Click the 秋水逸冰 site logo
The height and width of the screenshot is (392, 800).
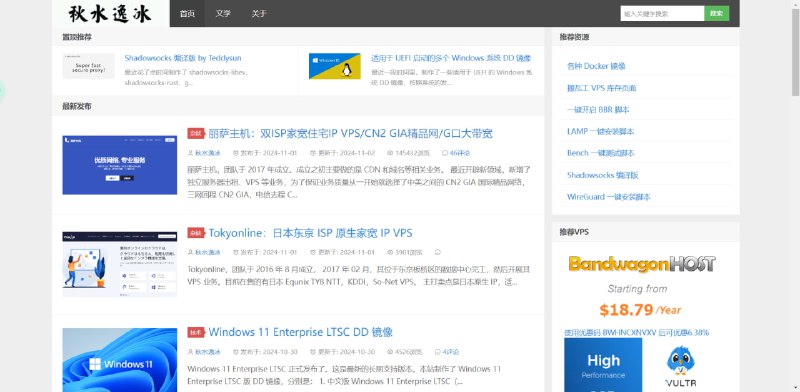pos(110,13)
